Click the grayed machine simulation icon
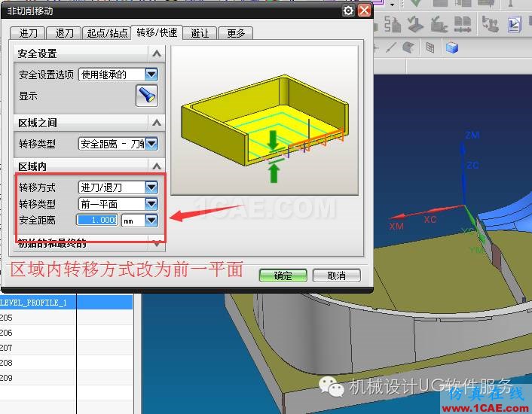The width and height of the screenshot is (532, 414). pyautogui.click(x=491, y=24)
